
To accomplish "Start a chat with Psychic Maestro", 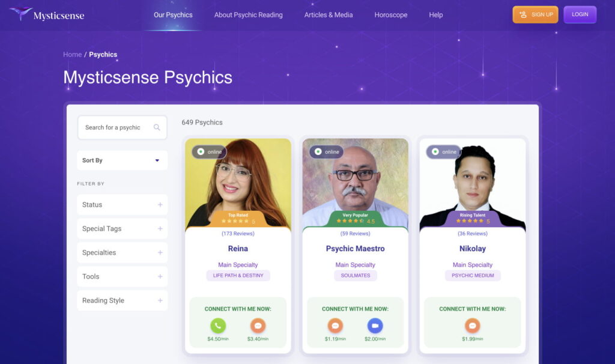I will pyautogui.click(x=335, y=326).
